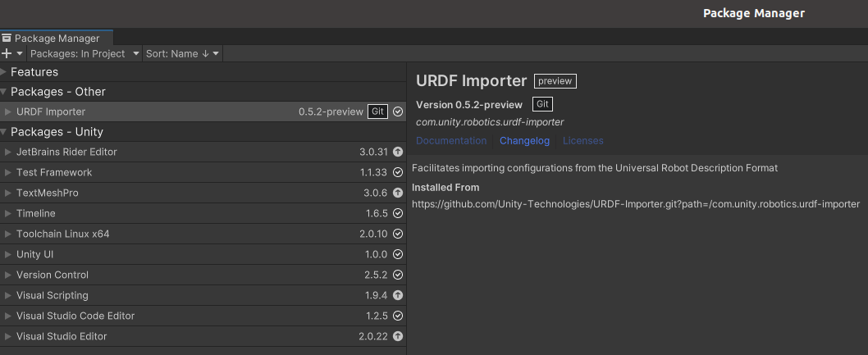Select the Test Framework package

[x=203, y=172]
